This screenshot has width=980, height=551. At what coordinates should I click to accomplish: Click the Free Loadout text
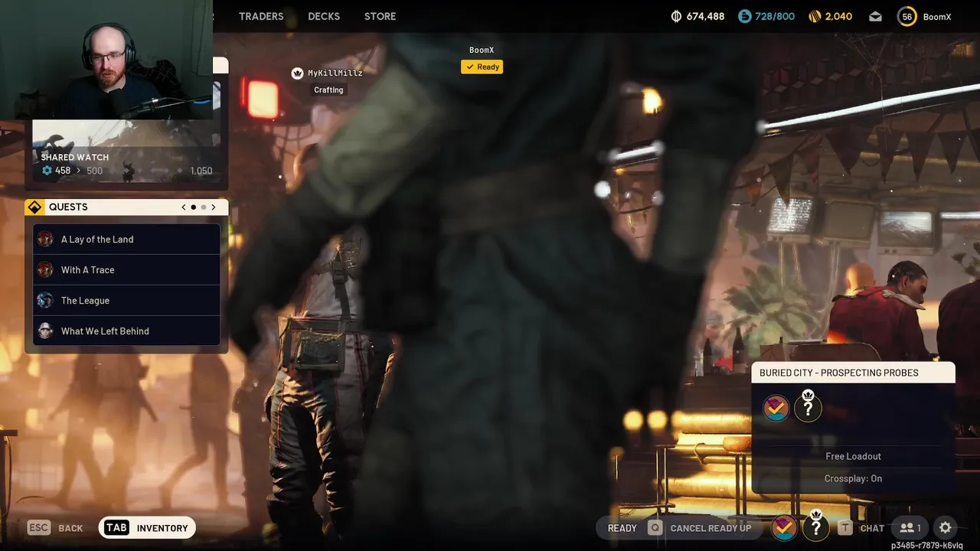click(x=854, y=456)
